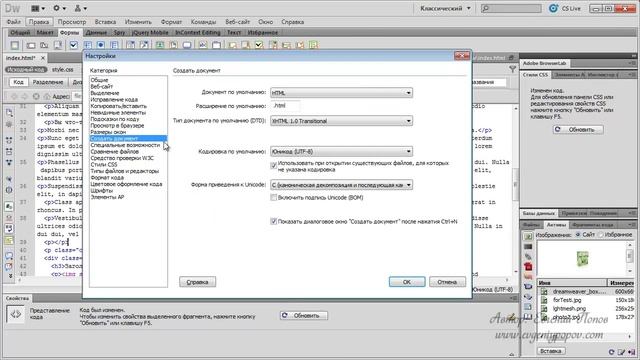Image resolution: width=640 pixels, height=360 pixels.
Task: Click the Справка button in the dialog
Action: point(198,282)
